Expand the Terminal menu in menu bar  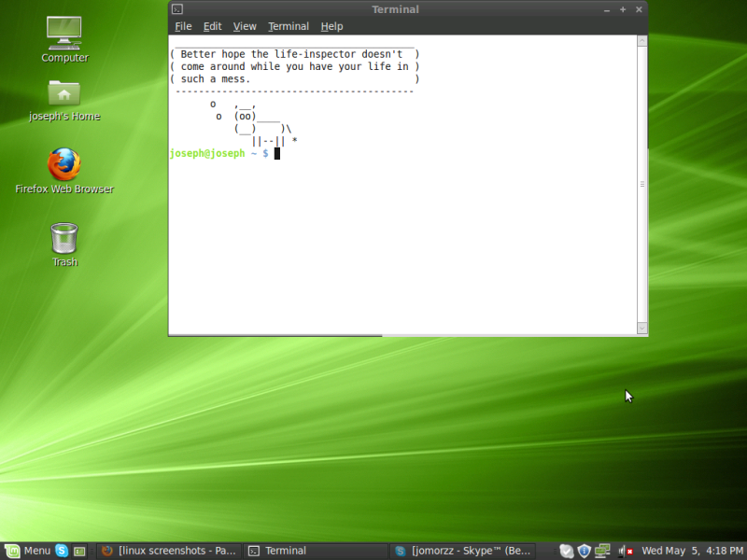(288, 26)
